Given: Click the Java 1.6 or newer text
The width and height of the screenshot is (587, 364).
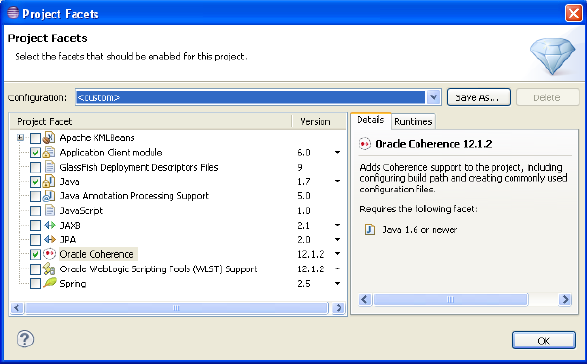Looking at the screenshot, I should coord(420,230).
